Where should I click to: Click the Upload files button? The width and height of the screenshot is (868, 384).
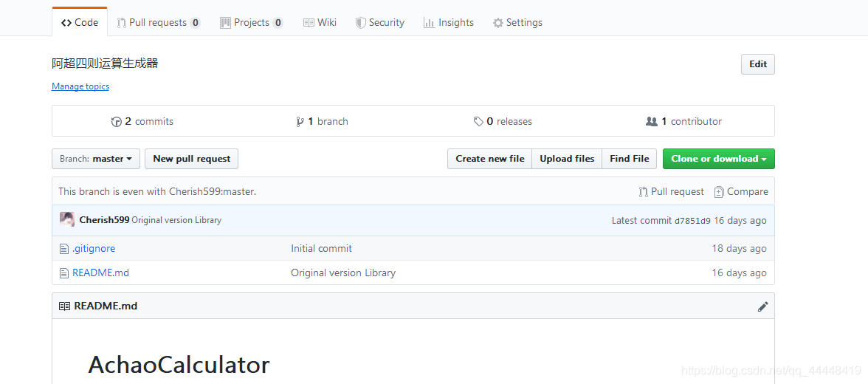coord(567,159)
